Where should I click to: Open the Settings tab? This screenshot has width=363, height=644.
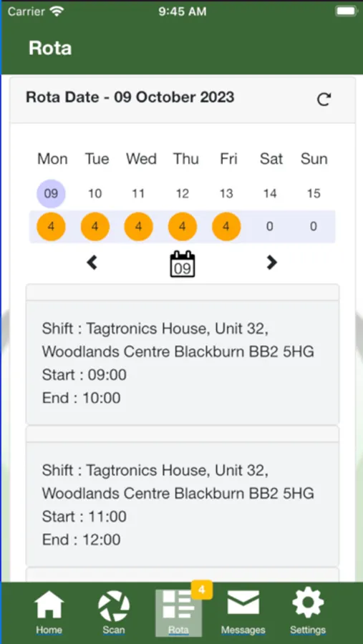308,612
